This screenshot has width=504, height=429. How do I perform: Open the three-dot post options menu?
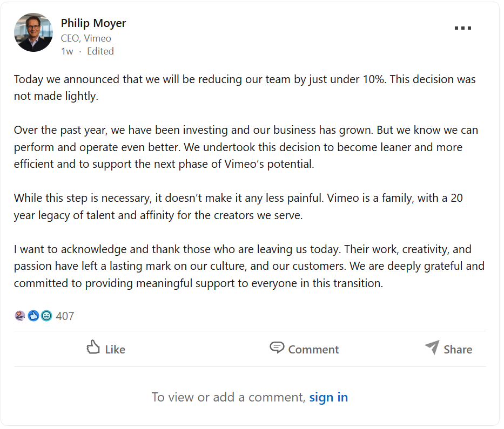(x=463, y=28)
